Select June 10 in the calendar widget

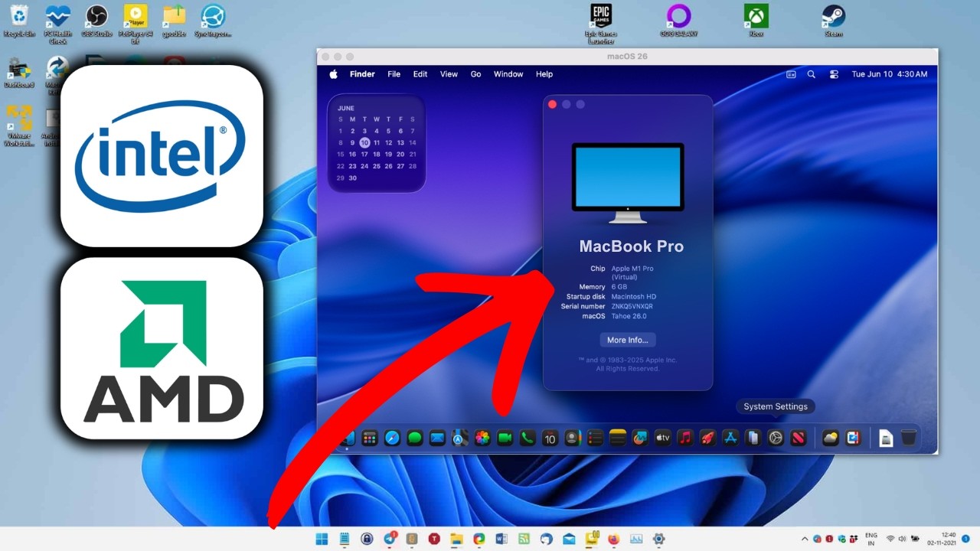364,142
